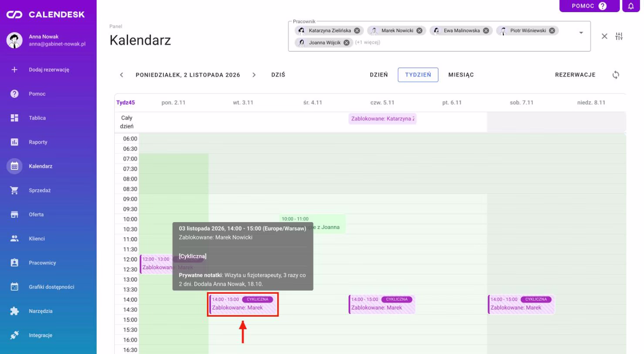This screenshot has width=644, height=354.
Task: Remove Marek Nowicki chip from the filter
Action: tap(419, 31)
